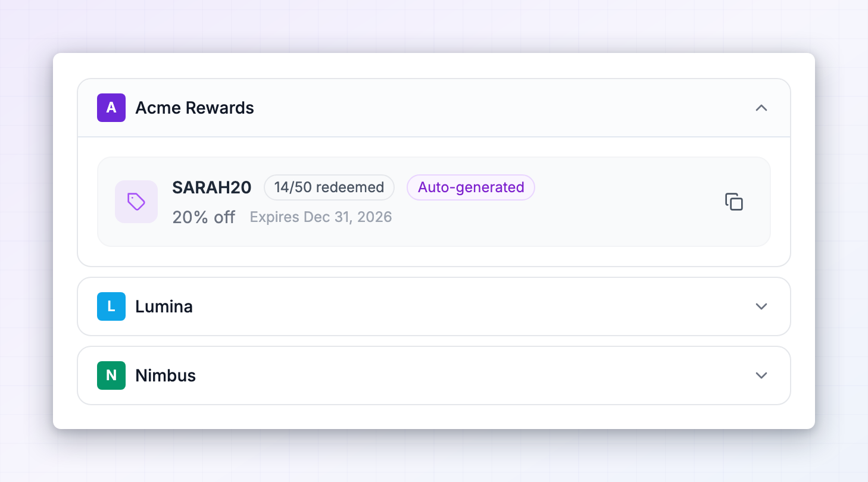Collapse the Acme Rewards section chevron
Image resolution: width=868 pixels, height=482 pixels.
(761, 108)
